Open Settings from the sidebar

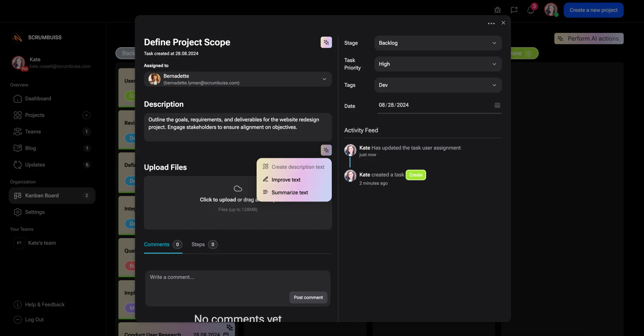(x=35, y=212)
